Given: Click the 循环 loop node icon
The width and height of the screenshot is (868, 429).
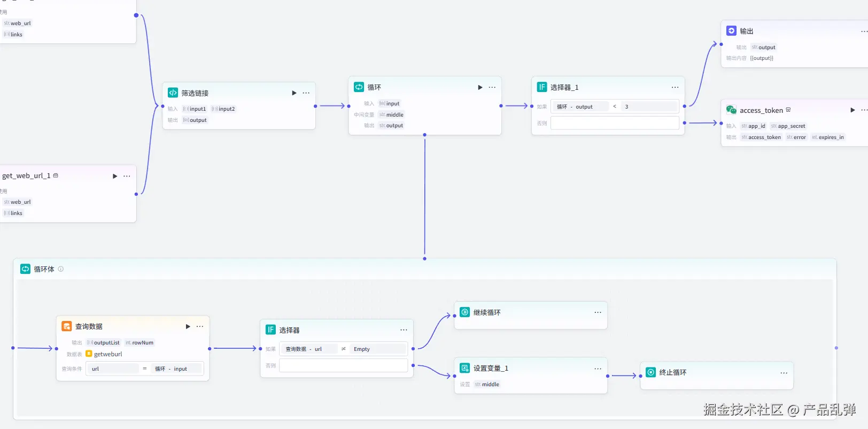Looking at the screenshot, I should point(359,87).
